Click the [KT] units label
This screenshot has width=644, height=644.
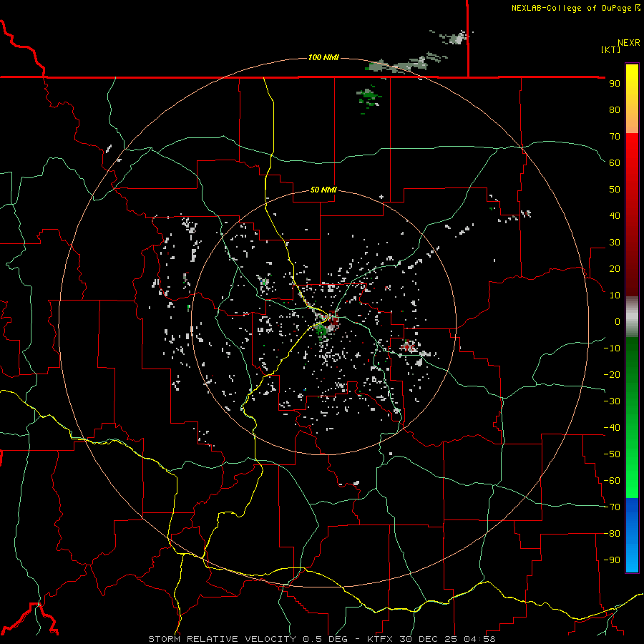[x=610, y=49]
